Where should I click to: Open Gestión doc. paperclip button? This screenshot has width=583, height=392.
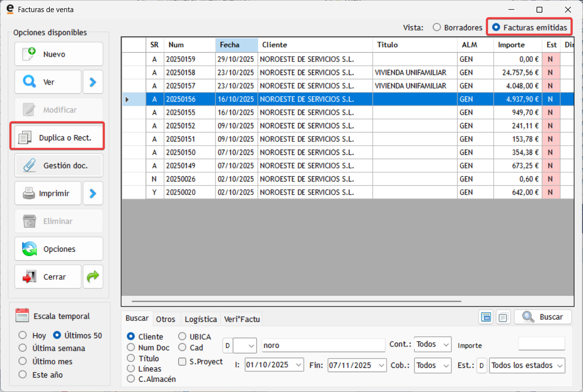click(59, 166)
